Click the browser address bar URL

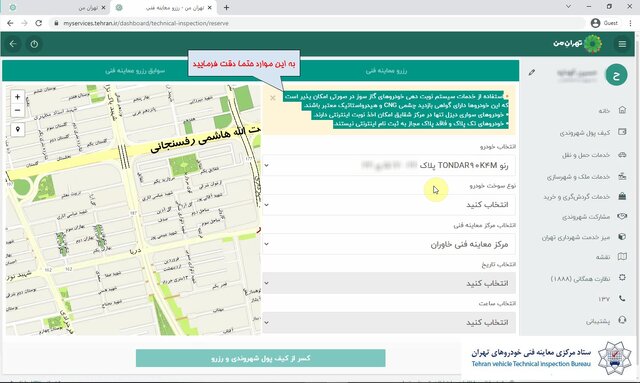[x=146, y=23]
